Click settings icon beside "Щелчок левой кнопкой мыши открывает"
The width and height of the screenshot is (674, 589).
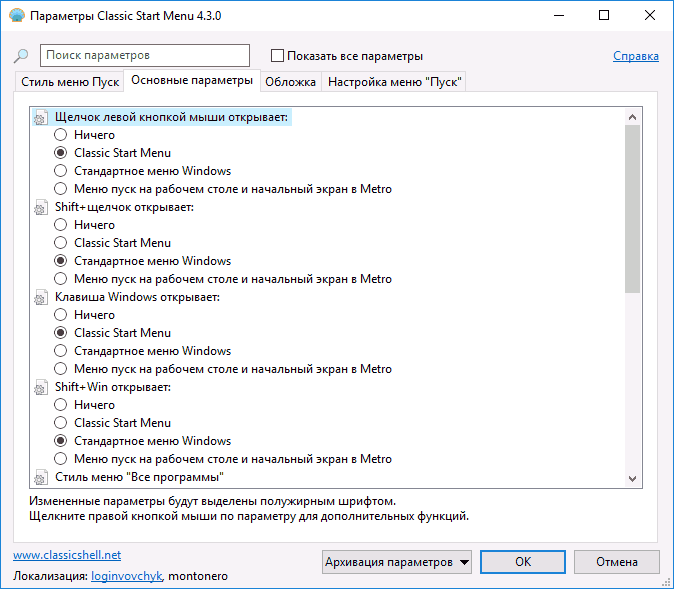point(41,117)
